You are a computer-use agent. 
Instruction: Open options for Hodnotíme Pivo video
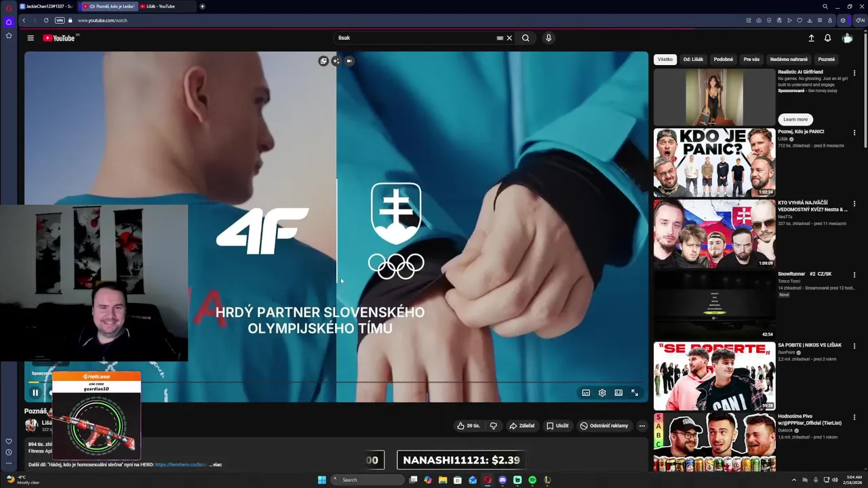point(854,417)
